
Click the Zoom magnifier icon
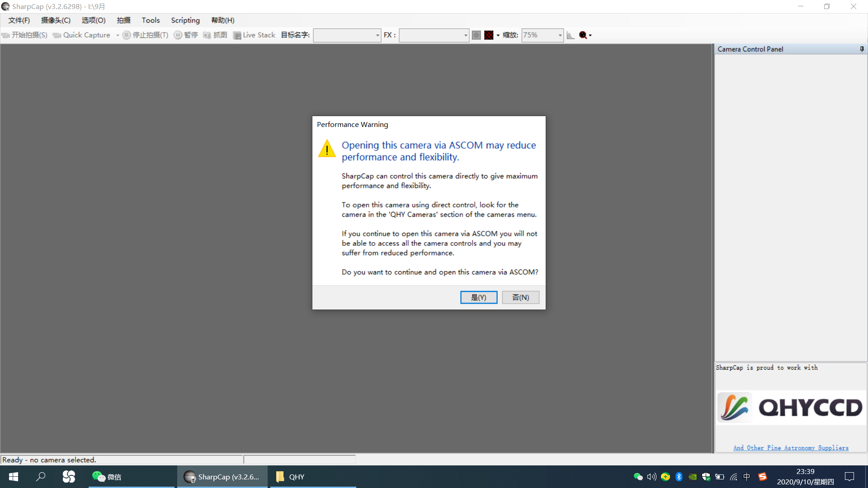(582, 34)
